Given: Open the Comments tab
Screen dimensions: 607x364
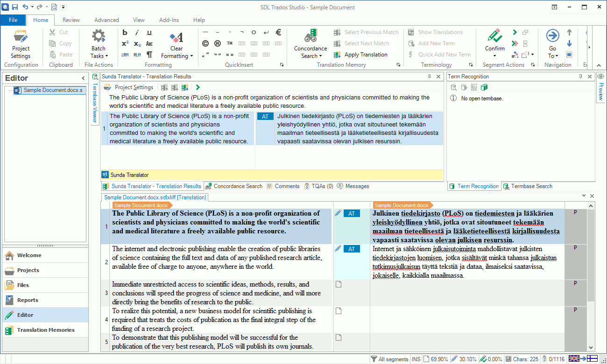Looking at the screenshot, I should (x=283, y=186).
